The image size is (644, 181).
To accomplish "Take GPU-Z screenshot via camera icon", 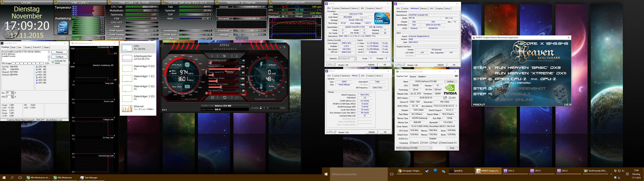I will pos(456,76).
